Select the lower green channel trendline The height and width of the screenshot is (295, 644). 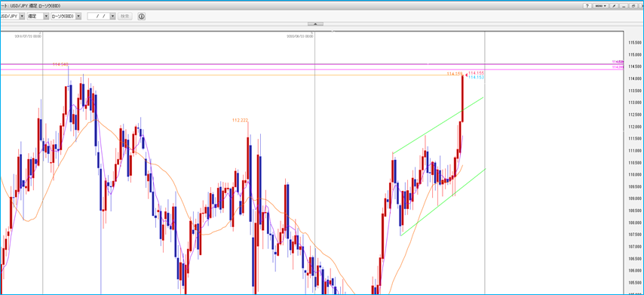click(x=443, y=201)
